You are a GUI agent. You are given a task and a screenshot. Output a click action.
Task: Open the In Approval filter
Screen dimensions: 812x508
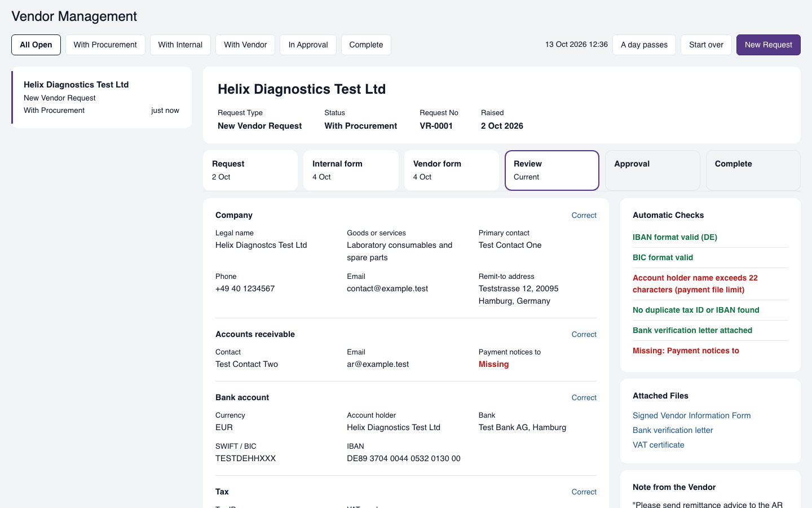[308, 45]
